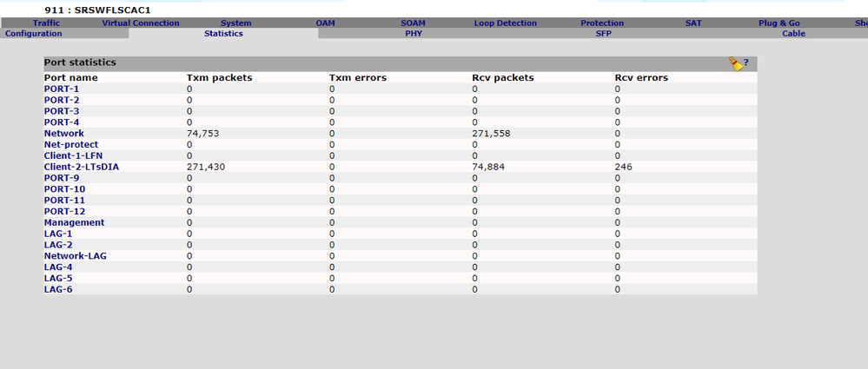The width and height of the screenshot is (868, 369).
Task: Select the PORT-11 link
Action: coord(65,201)
